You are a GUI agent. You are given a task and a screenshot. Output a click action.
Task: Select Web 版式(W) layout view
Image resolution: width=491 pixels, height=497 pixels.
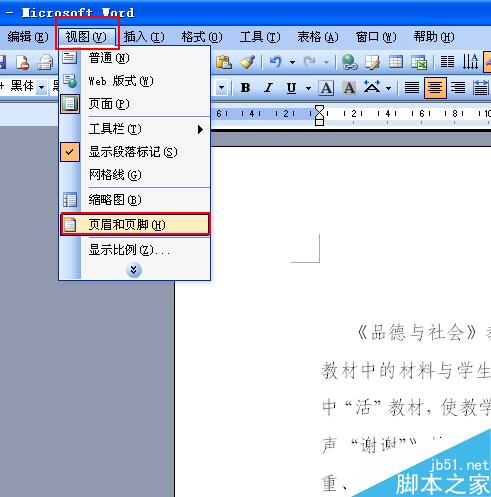(135, 81)
